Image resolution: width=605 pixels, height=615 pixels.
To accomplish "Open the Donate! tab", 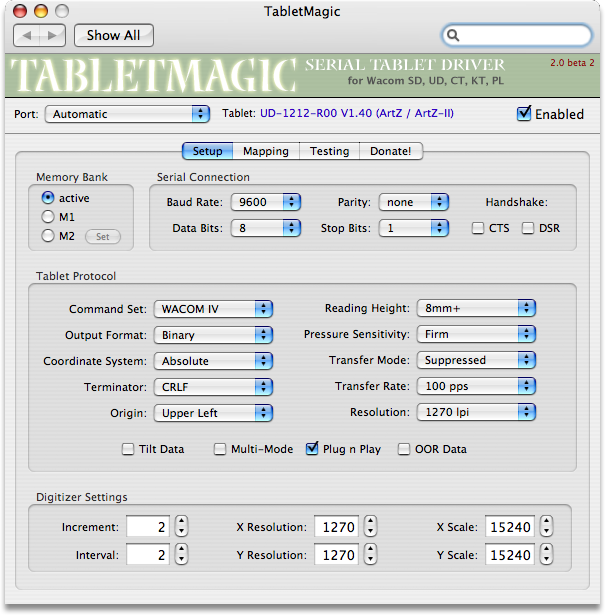I will [x=391, y=151].
